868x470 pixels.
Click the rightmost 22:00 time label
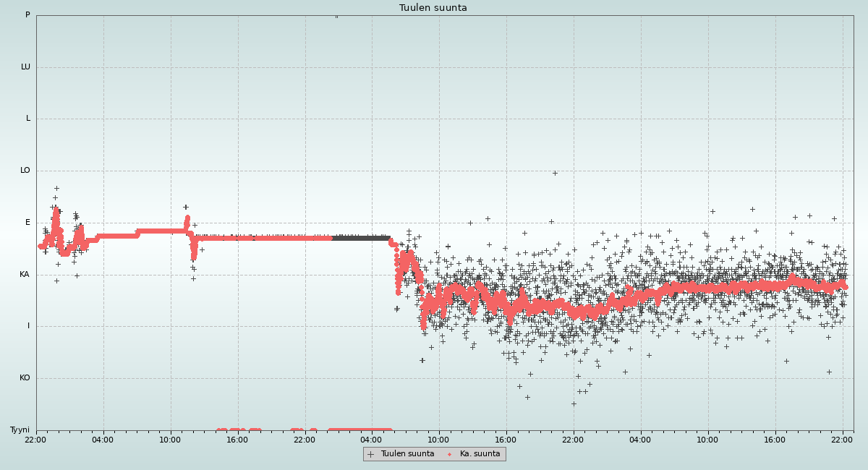point(842,440)
